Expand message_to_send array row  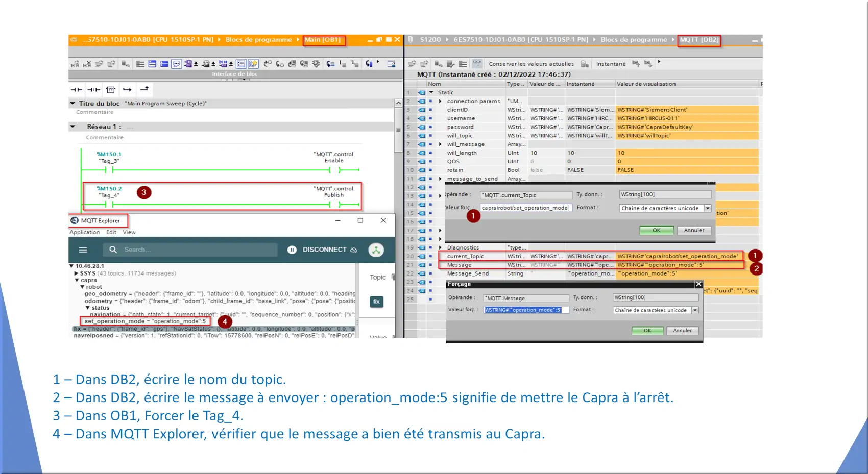(440, 179)
